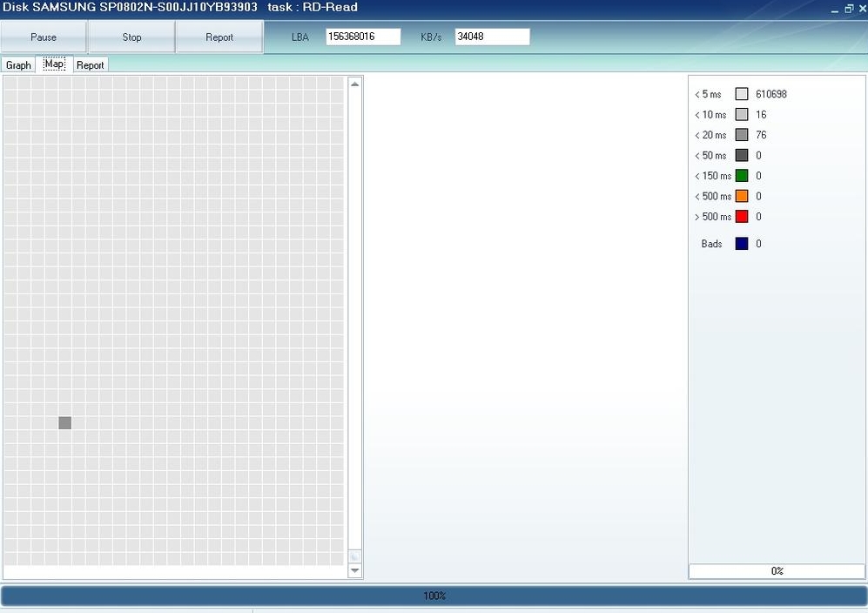This screenshot has height=613, width=868.
Task: Click the Bads label
Action: coord(711,244)
